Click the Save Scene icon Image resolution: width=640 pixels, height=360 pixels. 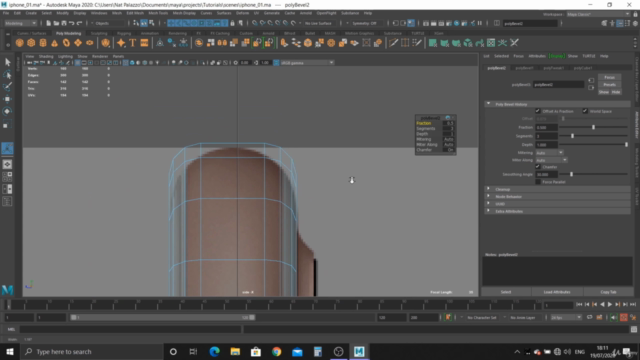pos(64,23)
